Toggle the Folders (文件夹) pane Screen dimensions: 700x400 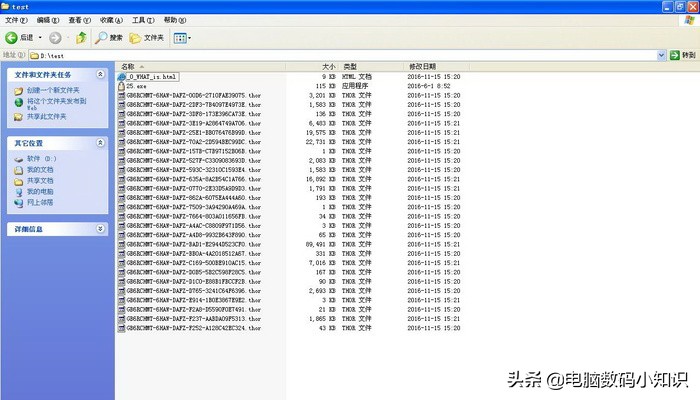pyautogui.click(x=146, y=38)
